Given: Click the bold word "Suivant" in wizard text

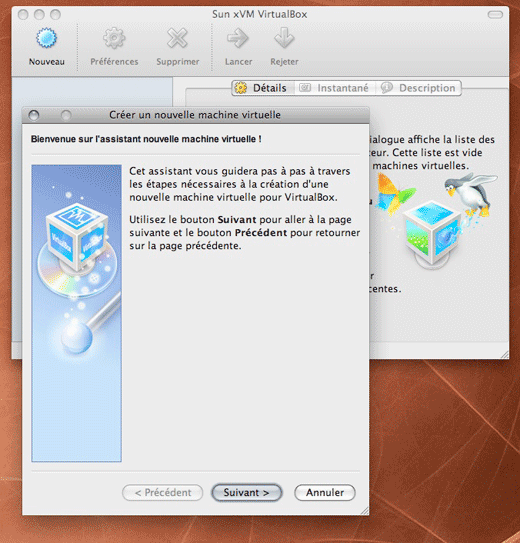Looking at the screenshot, I should click(237, 220).
